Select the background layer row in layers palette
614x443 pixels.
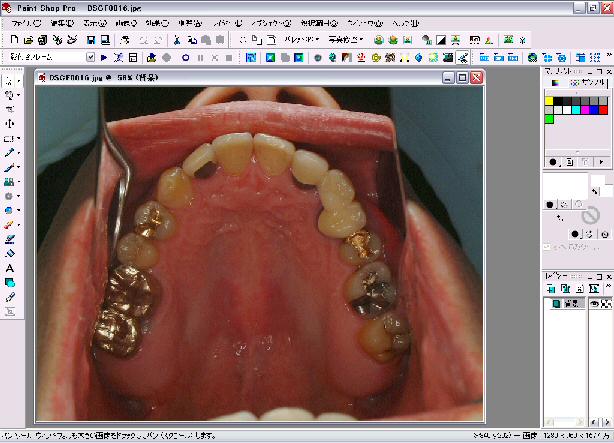pyautogui.click(x=564, y=303)
